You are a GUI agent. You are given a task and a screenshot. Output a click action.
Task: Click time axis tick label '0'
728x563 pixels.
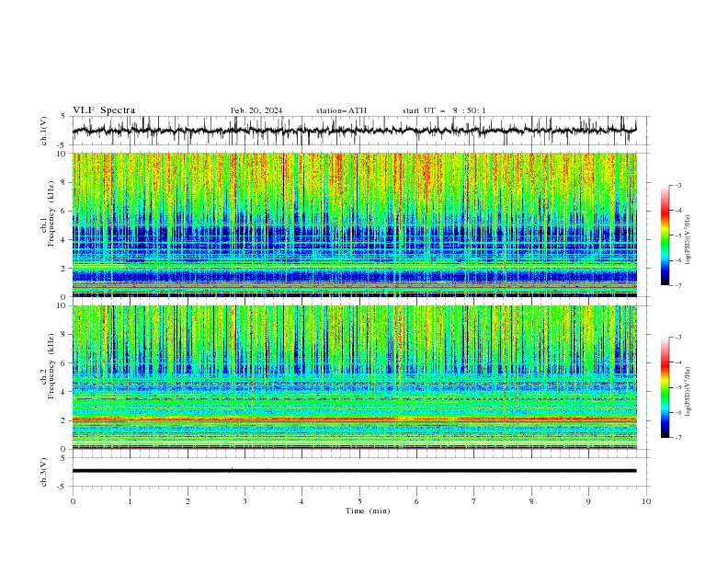pos(73,501)
